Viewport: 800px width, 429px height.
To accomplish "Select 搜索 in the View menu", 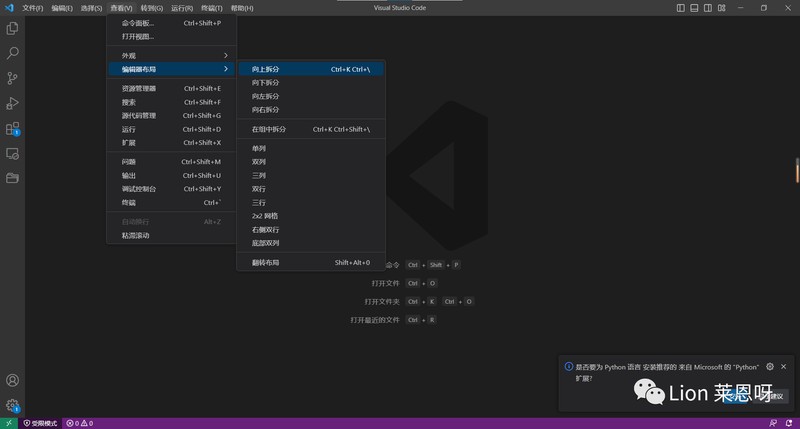I will point(171,102).
